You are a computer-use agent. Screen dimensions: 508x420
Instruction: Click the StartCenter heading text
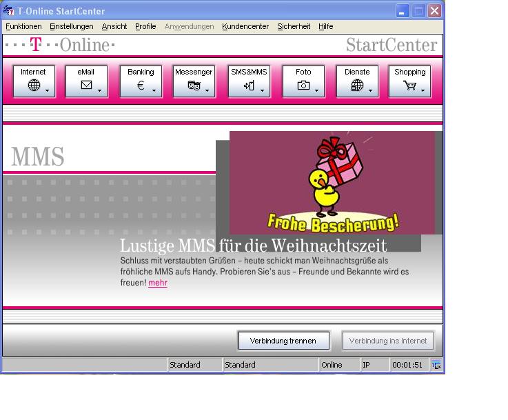point(392,45)
